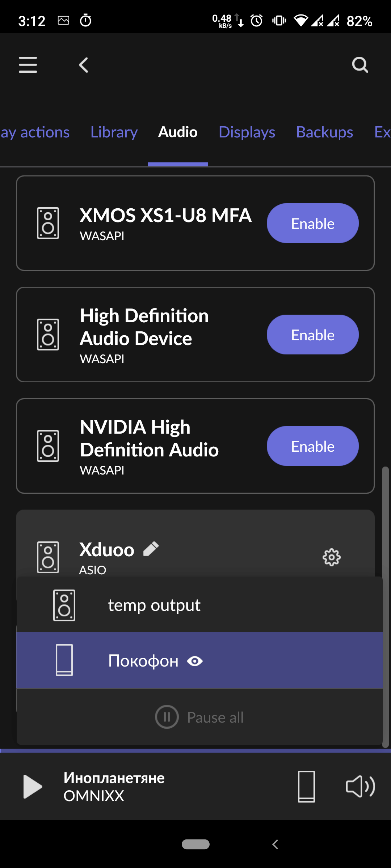Go back using the header arrow
391x868 pixels.
[84, 65]
